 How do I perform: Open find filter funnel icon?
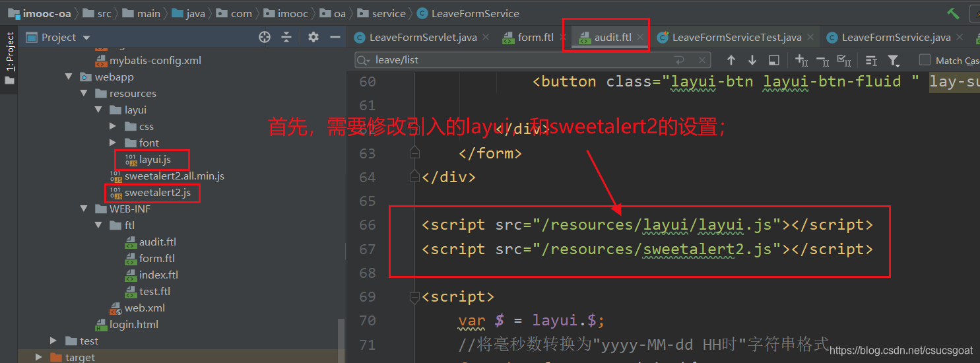(894, 61)
